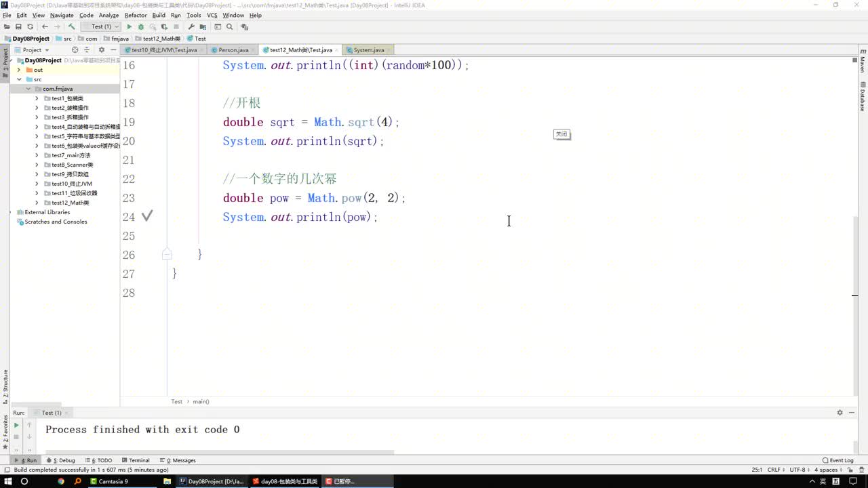The width and height of the screenshot is (868, 488).
Task: Open Chrome from the taskbar
Action: click(60, 481)
